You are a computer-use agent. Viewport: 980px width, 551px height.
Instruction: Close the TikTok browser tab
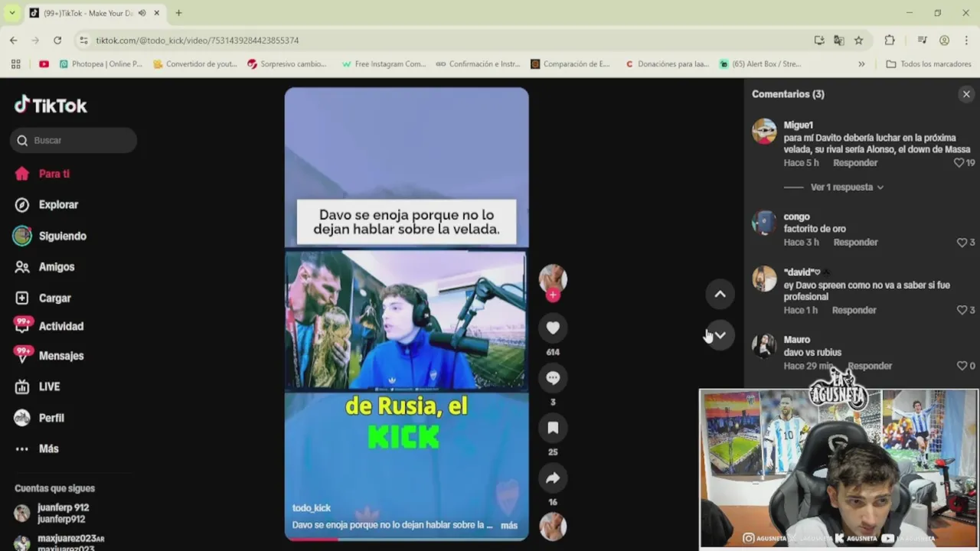157,13
